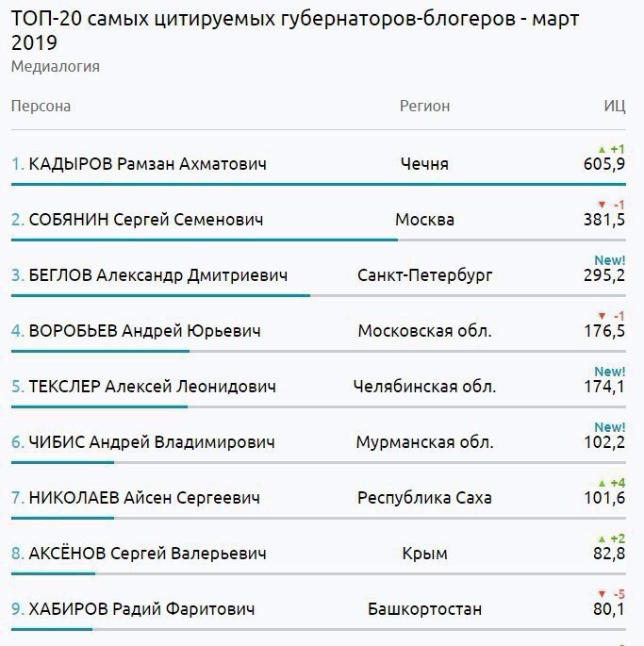Click the green +4 arrow on Николаев's row
The height and width of the screenshot is (646, 644).
pos(602,482)
